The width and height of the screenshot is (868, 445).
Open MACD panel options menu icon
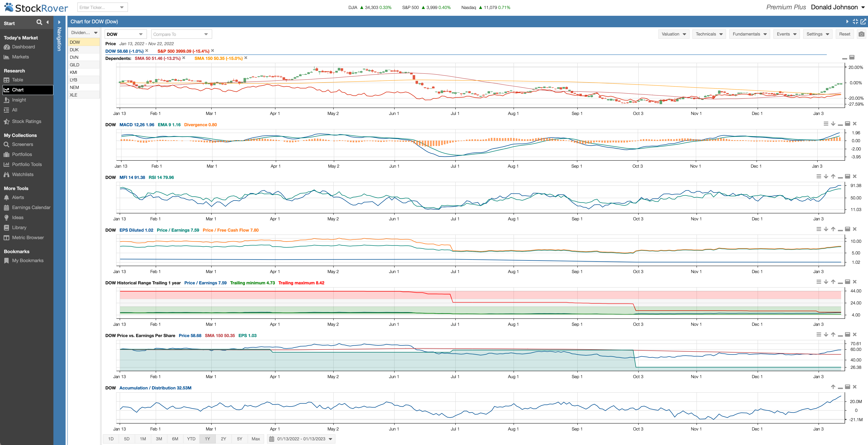[826, 124]
